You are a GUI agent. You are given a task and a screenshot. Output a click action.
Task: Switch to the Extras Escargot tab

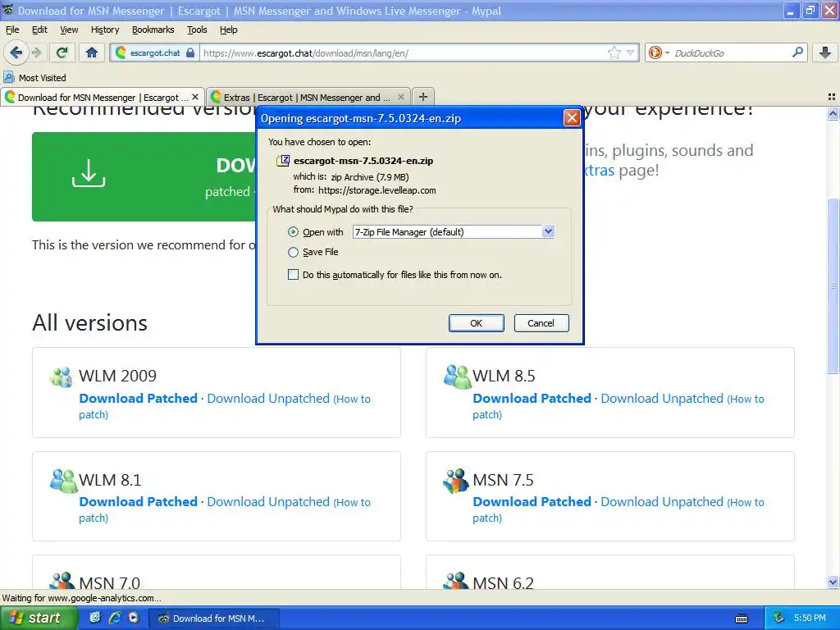[x=308, y=97]
